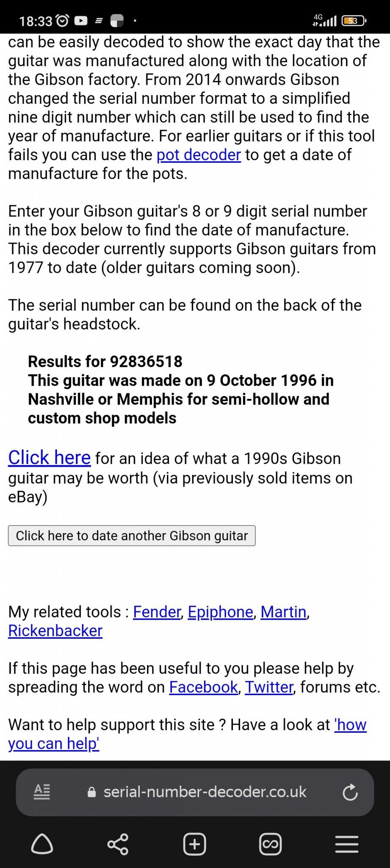Tap the reader mode icon in address bar
This screenshot has height=868, width=390.
41,792
